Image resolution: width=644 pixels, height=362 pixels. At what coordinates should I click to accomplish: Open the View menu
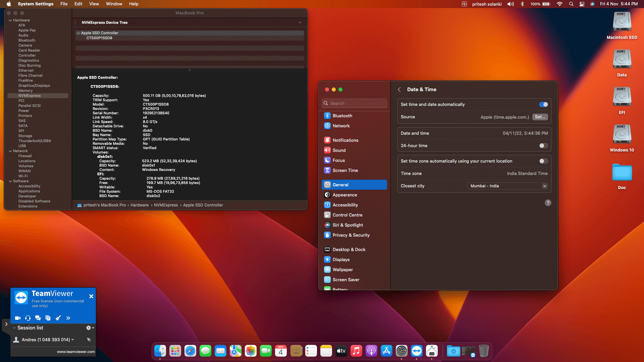(x=94, y=4)
